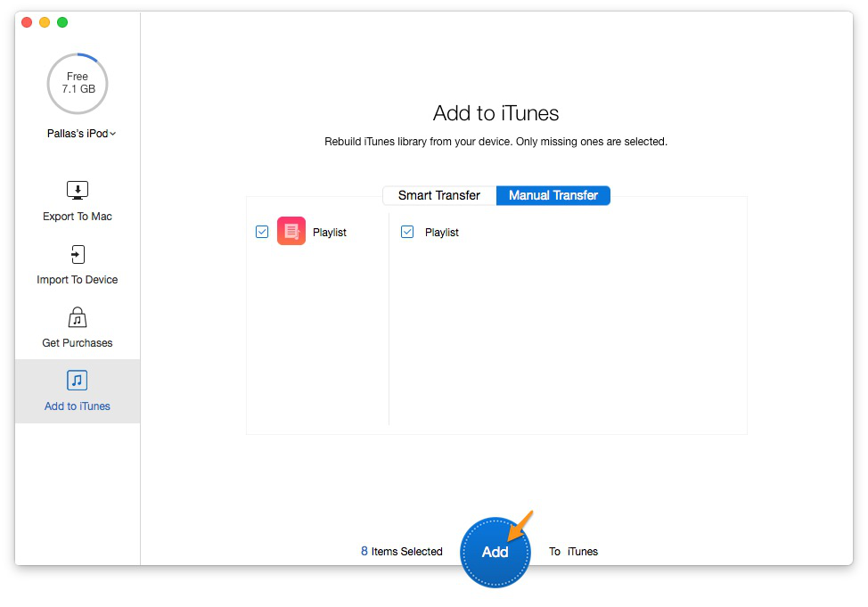
Task: Click the 8 Items Selected text
Action: click(402, 551)
